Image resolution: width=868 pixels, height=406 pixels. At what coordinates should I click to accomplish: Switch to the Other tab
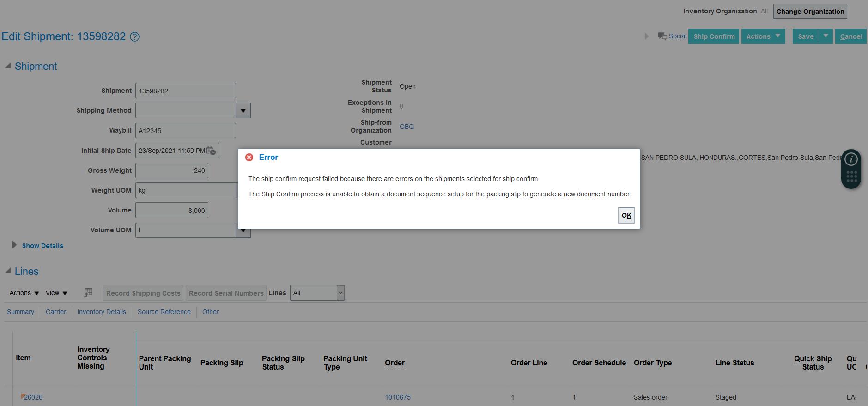point(211,312)
